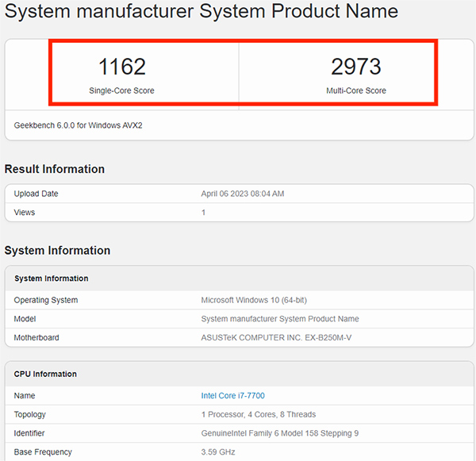Click the 1 Processor, 4 Cores topology value
The width and height of the screenshot is (476, 461).
[259, 414]
